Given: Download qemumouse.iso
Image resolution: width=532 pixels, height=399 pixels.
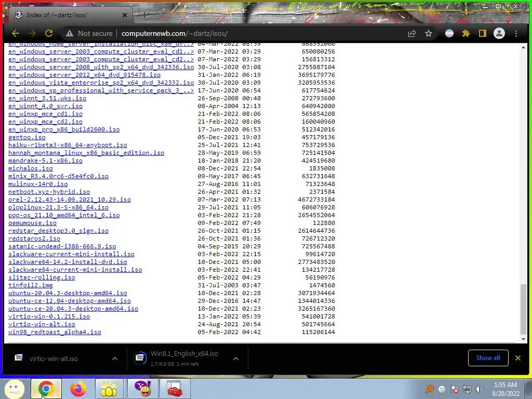Looking at the screenshot, I should [x=32, y=223].
